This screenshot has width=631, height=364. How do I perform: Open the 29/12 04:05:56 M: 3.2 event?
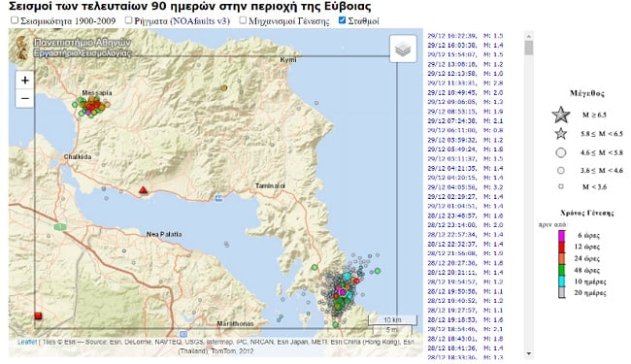[465, 187]
